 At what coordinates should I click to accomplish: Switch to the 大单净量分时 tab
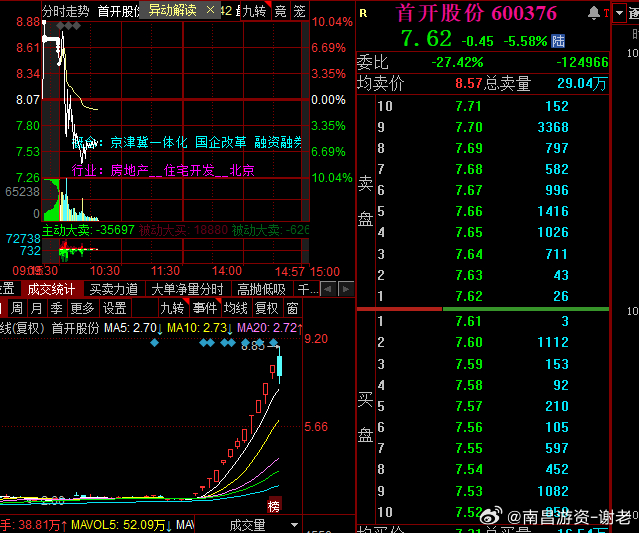pyautogui.click(x=187, y=289)
